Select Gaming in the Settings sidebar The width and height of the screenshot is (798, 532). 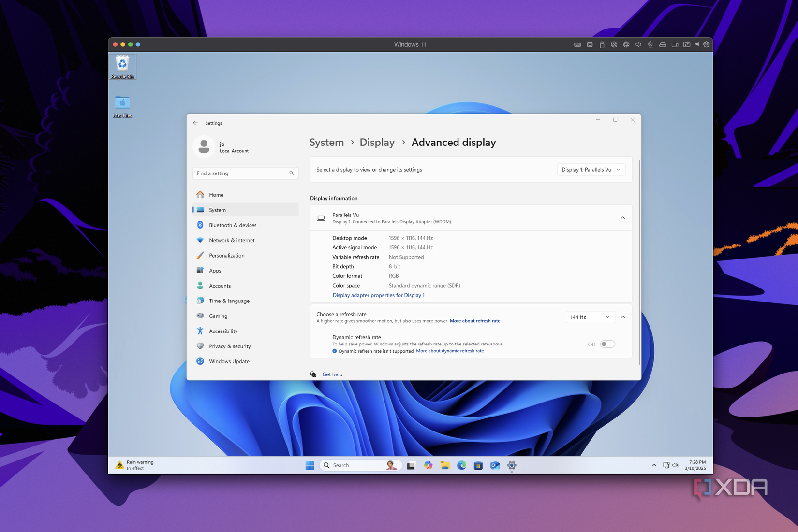(219, 316)
